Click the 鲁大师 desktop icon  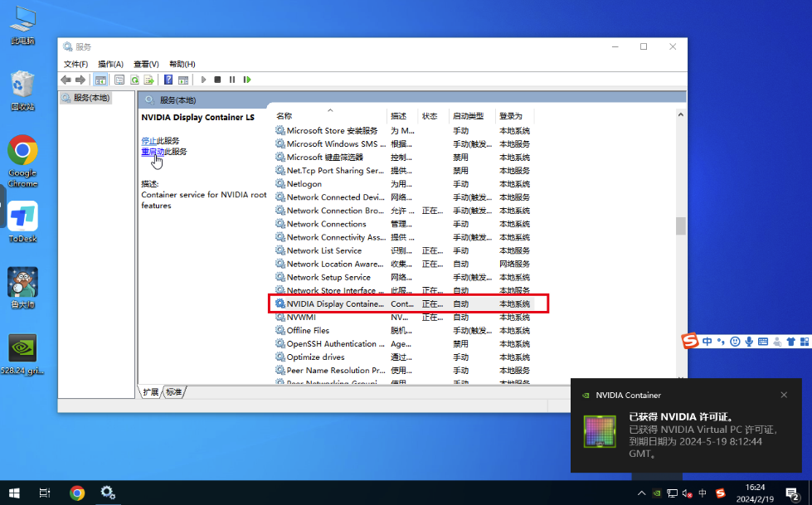point(22,288)
